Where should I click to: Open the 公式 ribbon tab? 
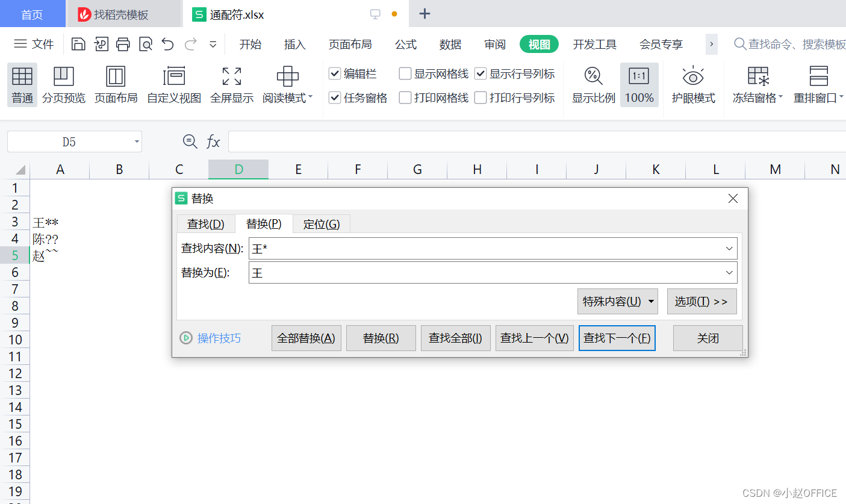(x=406, y=44)
